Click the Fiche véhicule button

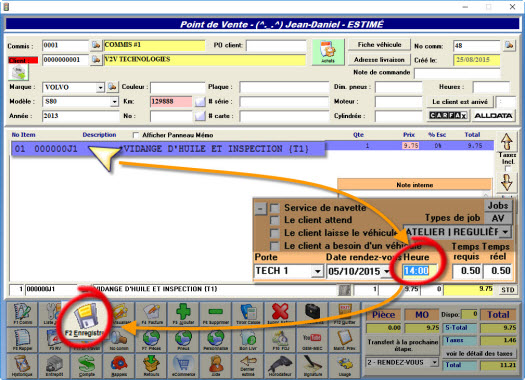(379, 45)
